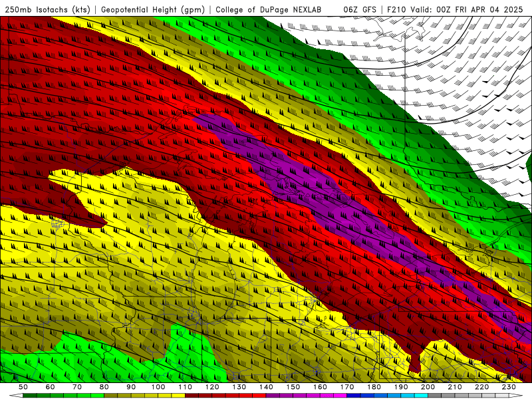Pick the magenta swatch just before dark blue

pos(340,396)
